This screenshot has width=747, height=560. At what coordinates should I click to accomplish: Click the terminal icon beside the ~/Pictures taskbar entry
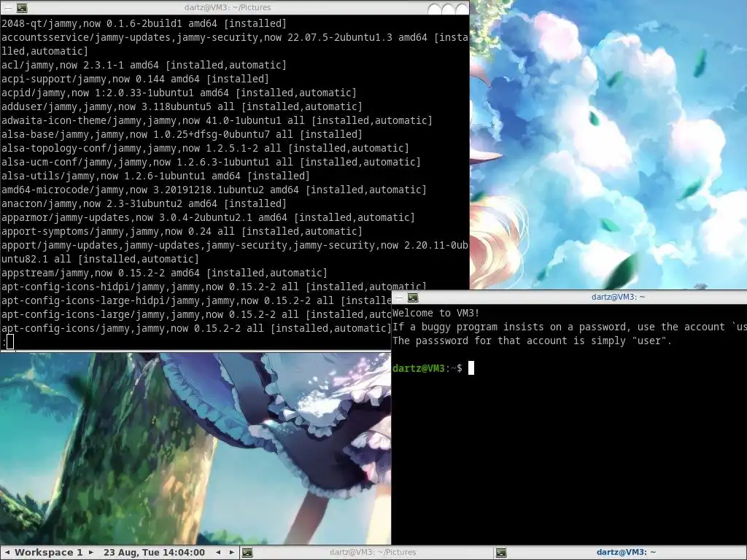pyautogui.click(x=247, y=553)
